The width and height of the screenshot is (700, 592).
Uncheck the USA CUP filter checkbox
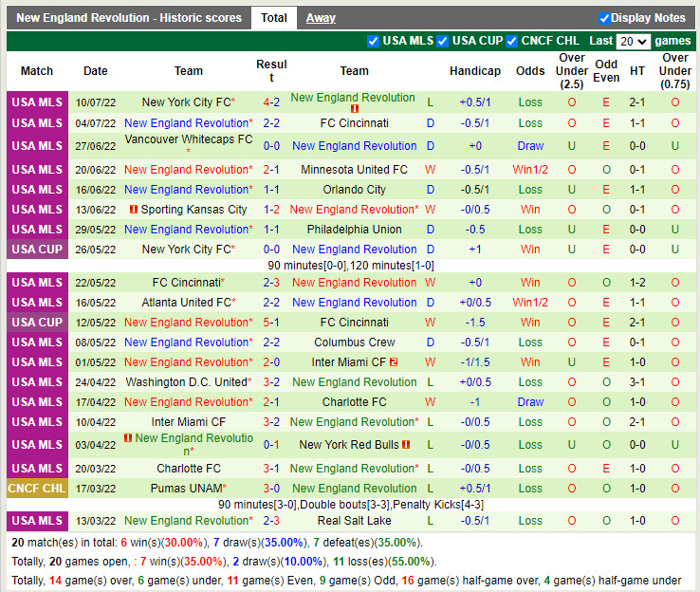[443, 41]
